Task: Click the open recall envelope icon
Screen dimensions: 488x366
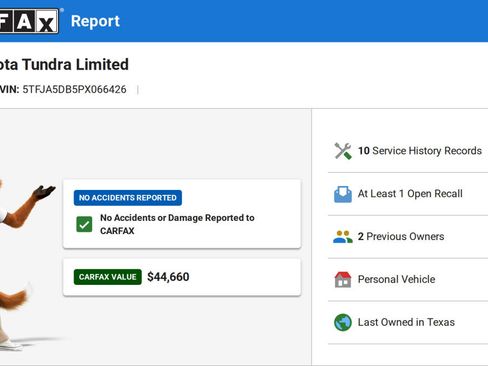Action: point(343,194)
